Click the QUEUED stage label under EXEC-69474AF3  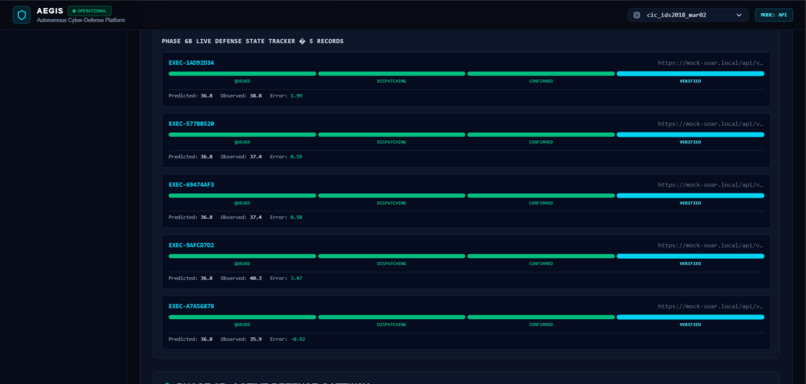(242, 203)
